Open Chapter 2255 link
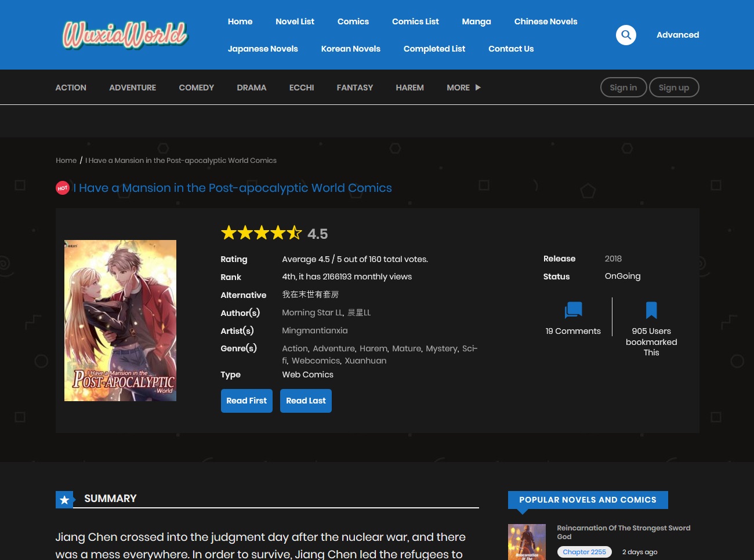 (x=584, y=552)
